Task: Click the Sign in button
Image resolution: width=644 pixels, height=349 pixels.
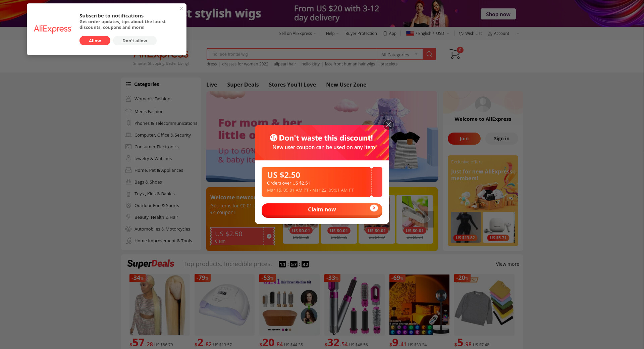Action: 501,139
